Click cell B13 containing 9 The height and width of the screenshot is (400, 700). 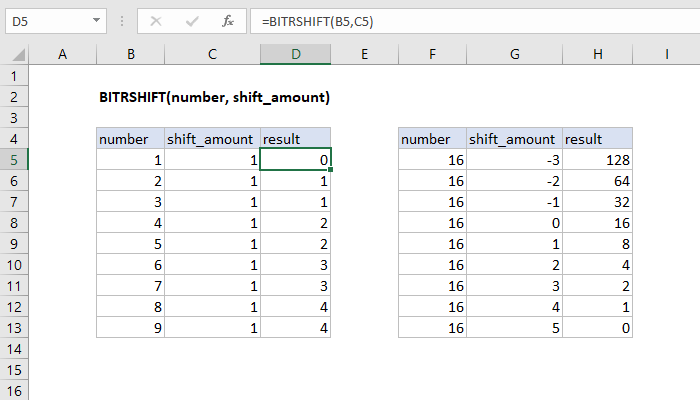click(x=130, y=328)
